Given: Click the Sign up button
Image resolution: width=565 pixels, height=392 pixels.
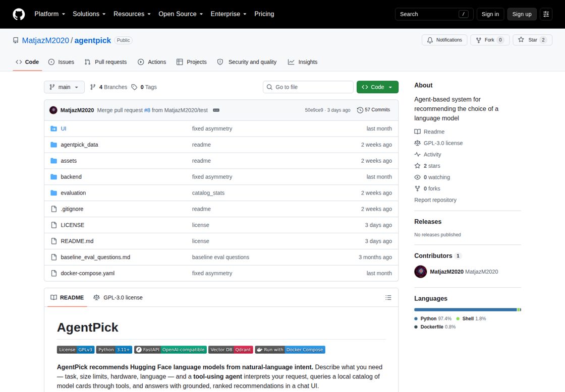Looking at the screenshot, I should pyautogui.click(x=522, y=14).
